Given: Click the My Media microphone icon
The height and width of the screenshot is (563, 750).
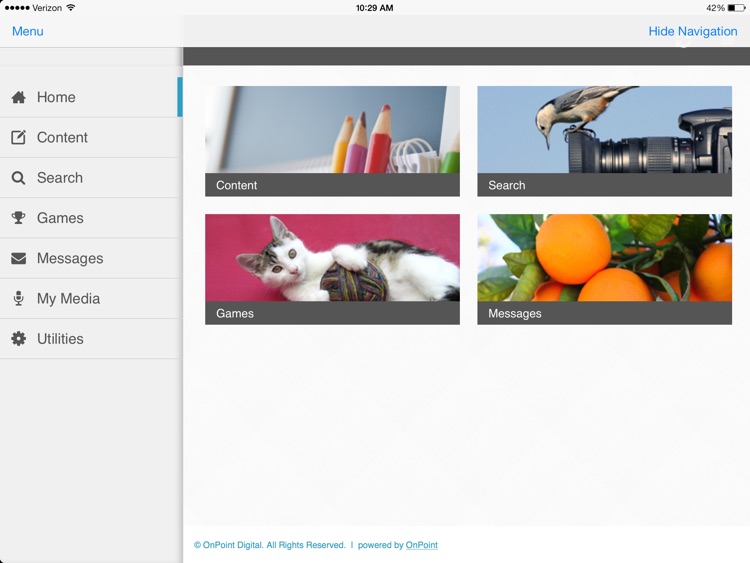Looking at the screenshot, I should 19,298.
